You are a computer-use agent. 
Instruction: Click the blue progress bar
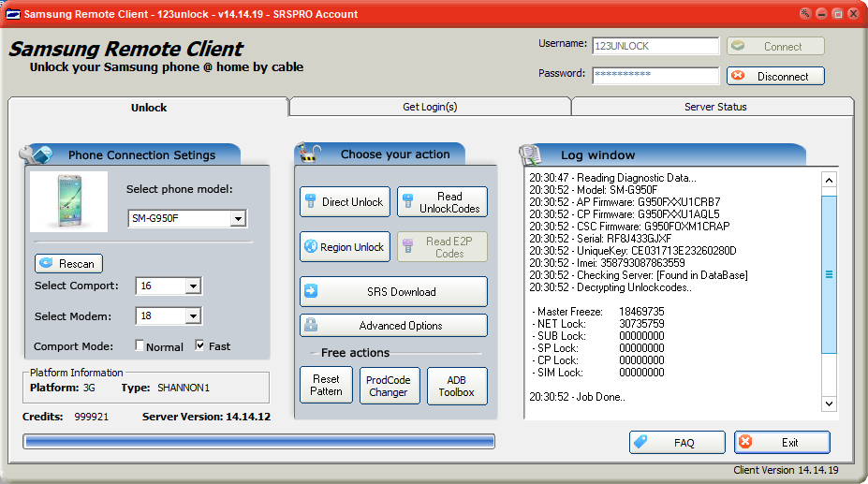coord(258,441)
